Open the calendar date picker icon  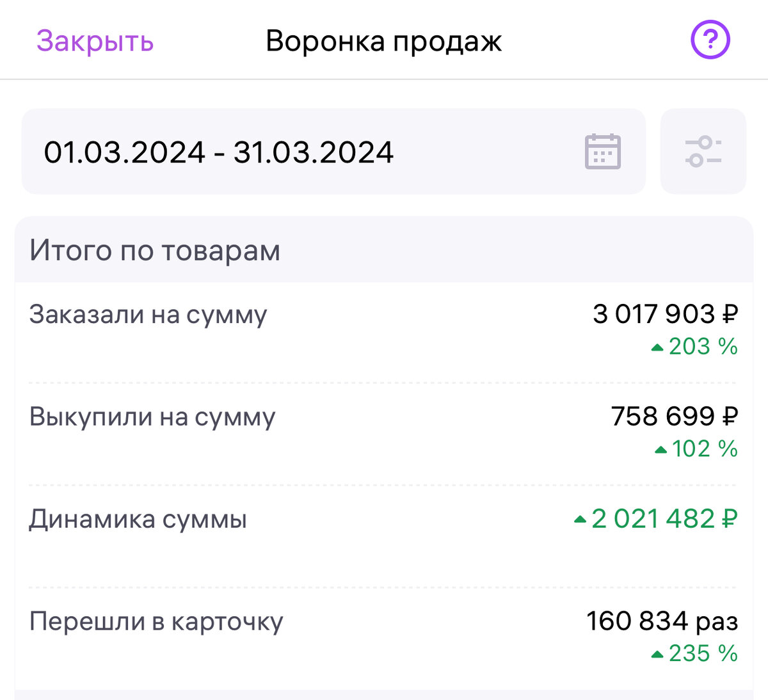(603, 152)
